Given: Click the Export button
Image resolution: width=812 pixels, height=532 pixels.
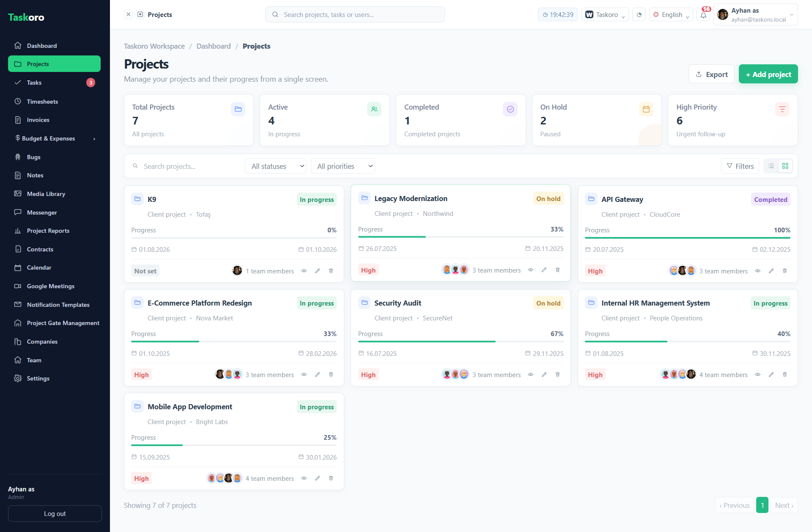Looking at the screenshot, I should pyautogui.click(x=712, y=74).
